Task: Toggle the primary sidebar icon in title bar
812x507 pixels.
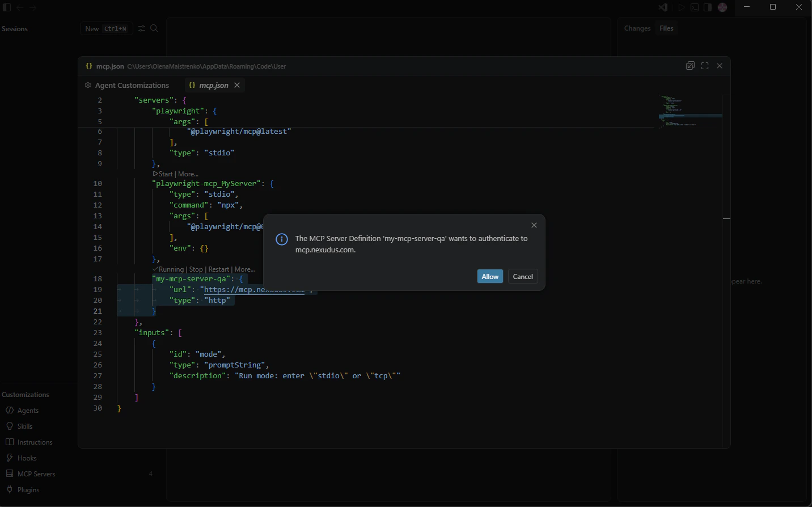Action: [7, 7]
